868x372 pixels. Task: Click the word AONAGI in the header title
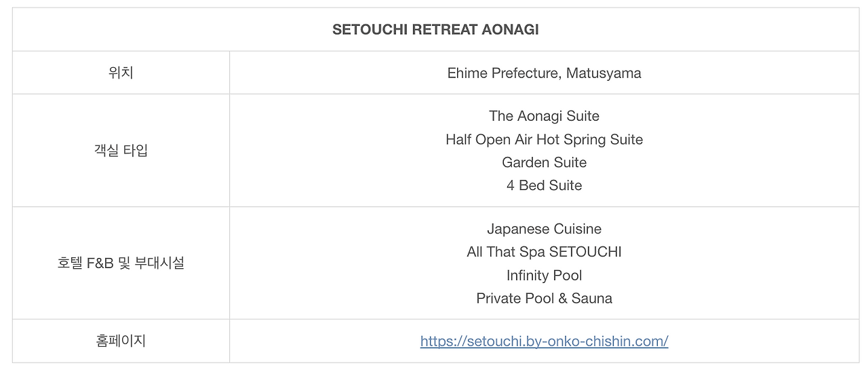[511, 30]
